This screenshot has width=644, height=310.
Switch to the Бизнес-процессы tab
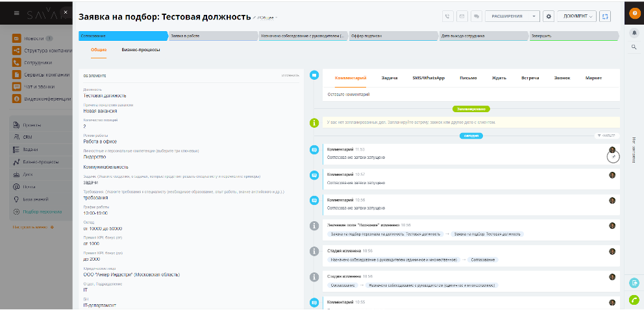click(140, 49)
